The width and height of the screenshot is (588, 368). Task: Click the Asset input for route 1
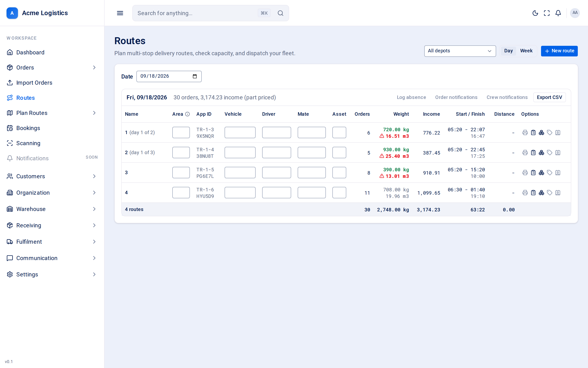coord(339,133)
